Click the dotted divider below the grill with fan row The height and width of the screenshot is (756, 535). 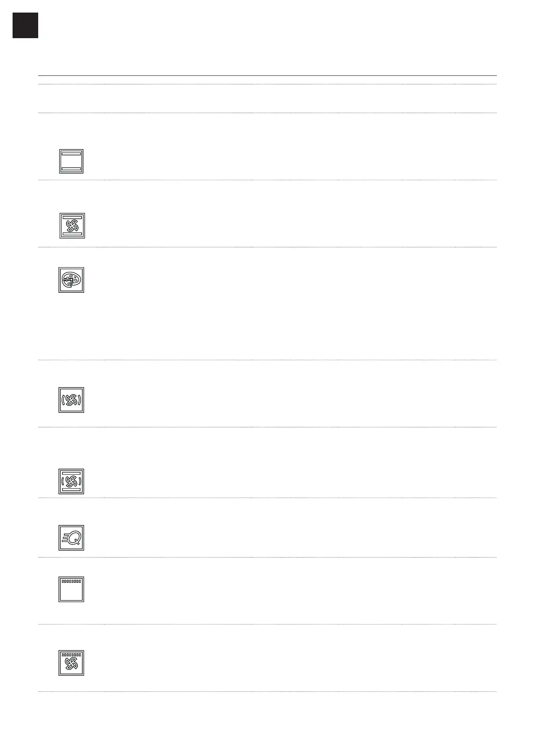[267, 691]
